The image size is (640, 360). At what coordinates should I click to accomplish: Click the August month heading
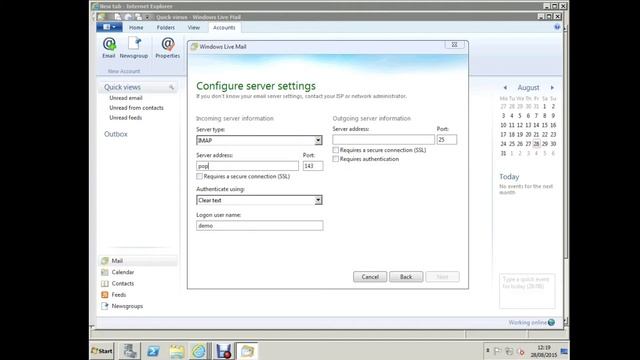pos(528,88)
